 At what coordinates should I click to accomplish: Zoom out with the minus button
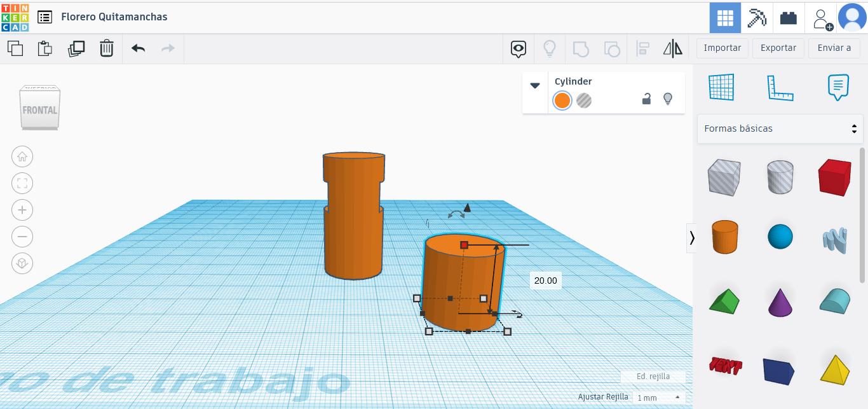(22, 237)
